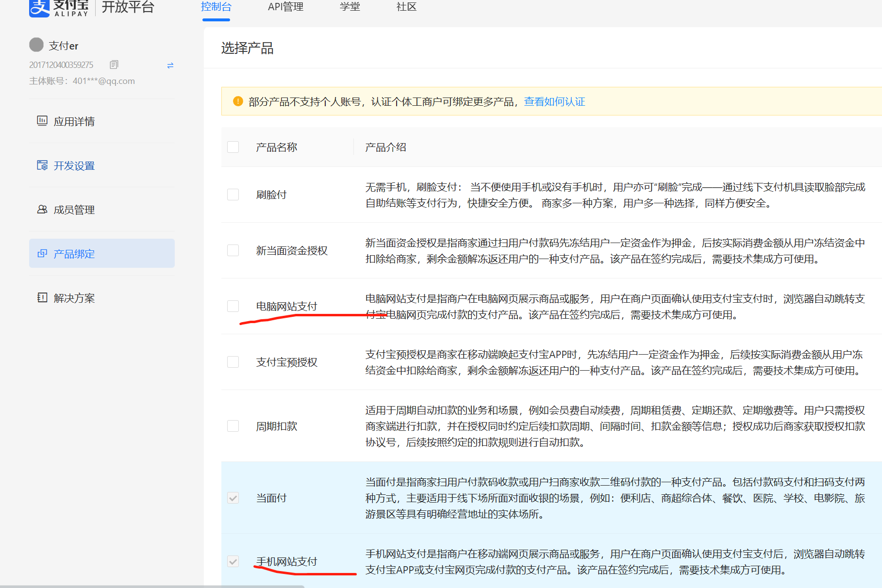Open the 学堂 tab
882x588 pixels.
tap(350, 7)
